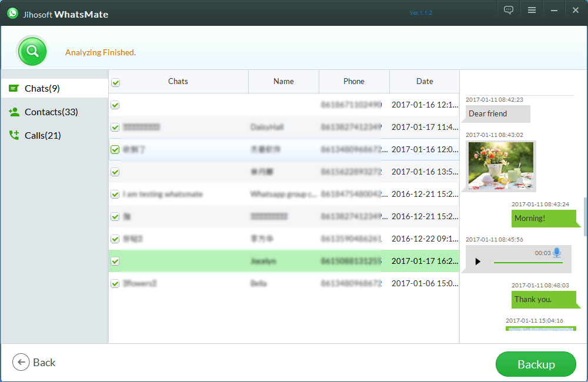Uncheck the row dated 2017-01-16 13:5...
Viewport: 588px width, 382px height.
(115, 172)
